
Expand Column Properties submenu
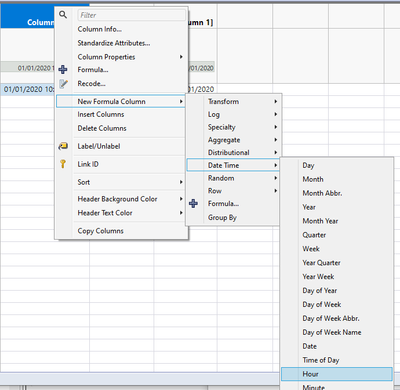tap(120, 57)
